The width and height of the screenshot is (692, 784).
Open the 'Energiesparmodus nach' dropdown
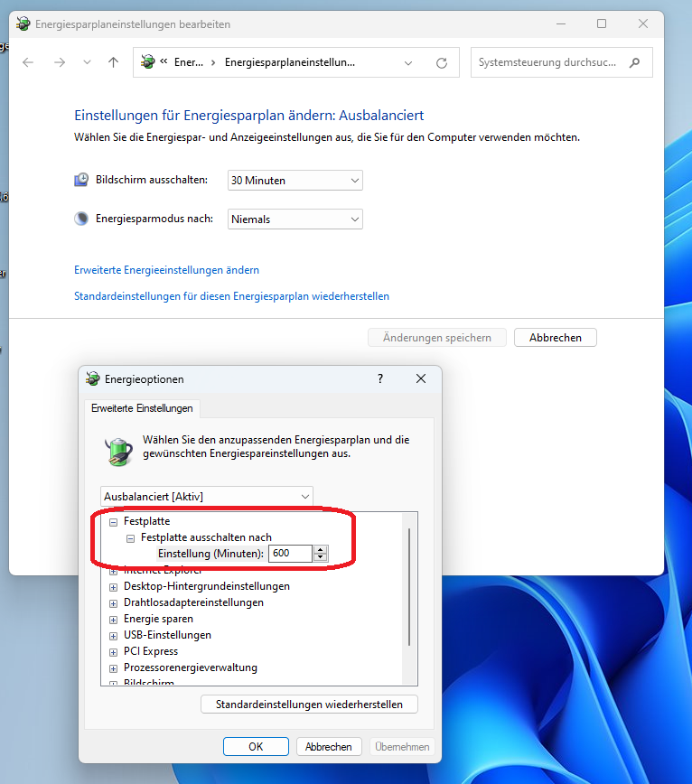[295, 219]
